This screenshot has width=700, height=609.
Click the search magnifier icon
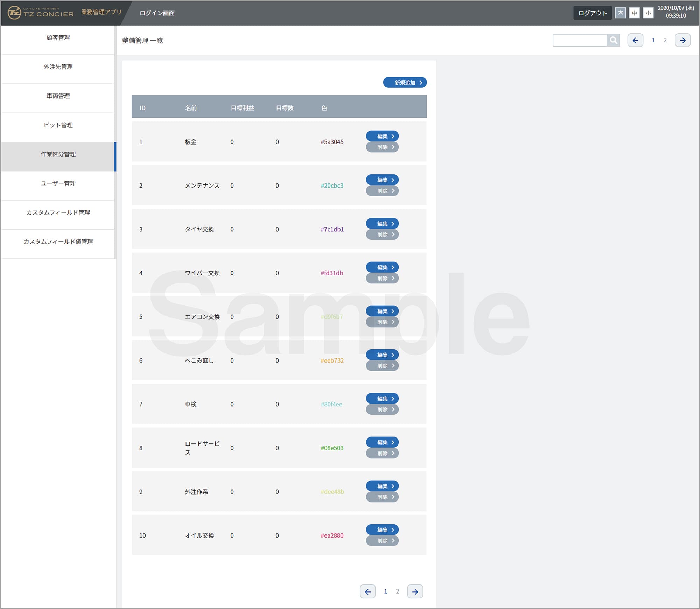click(x=613, y=40)
